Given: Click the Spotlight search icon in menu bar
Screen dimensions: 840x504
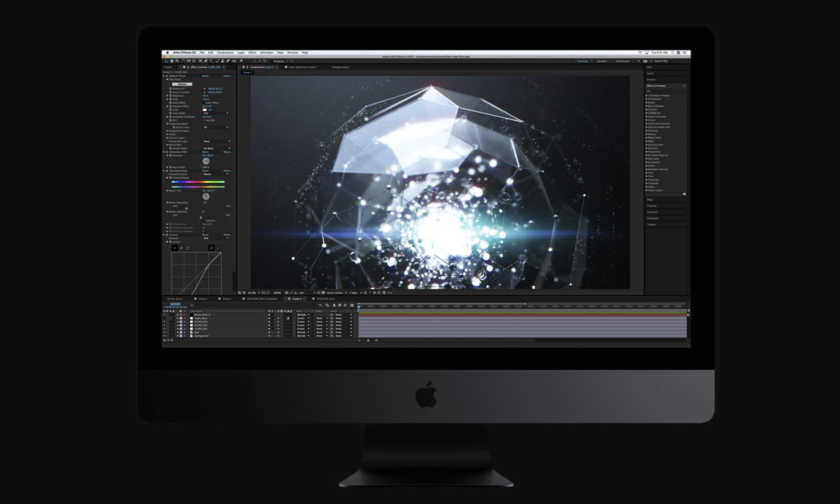Looking at the screenshot, I should [x=672, y=53].
